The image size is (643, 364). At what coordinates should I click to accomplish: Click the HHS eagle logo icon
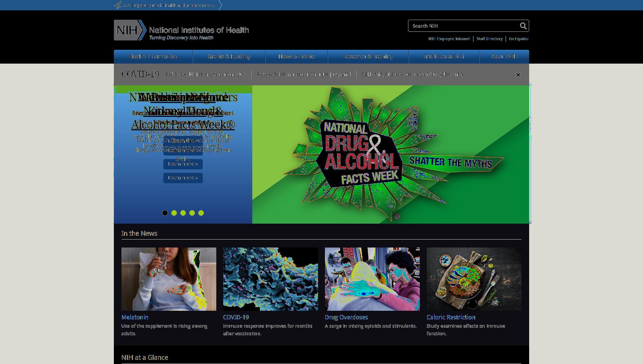(x=118, y=5)
